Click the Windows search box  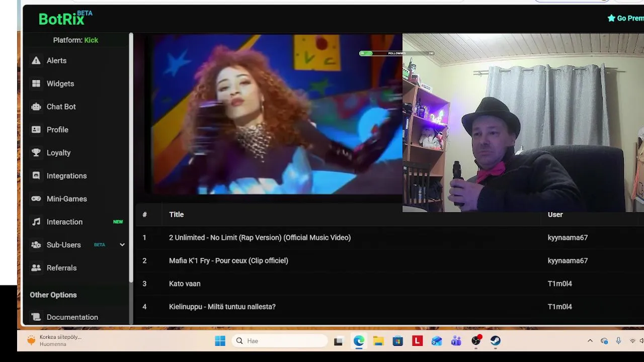pos(280,341)
